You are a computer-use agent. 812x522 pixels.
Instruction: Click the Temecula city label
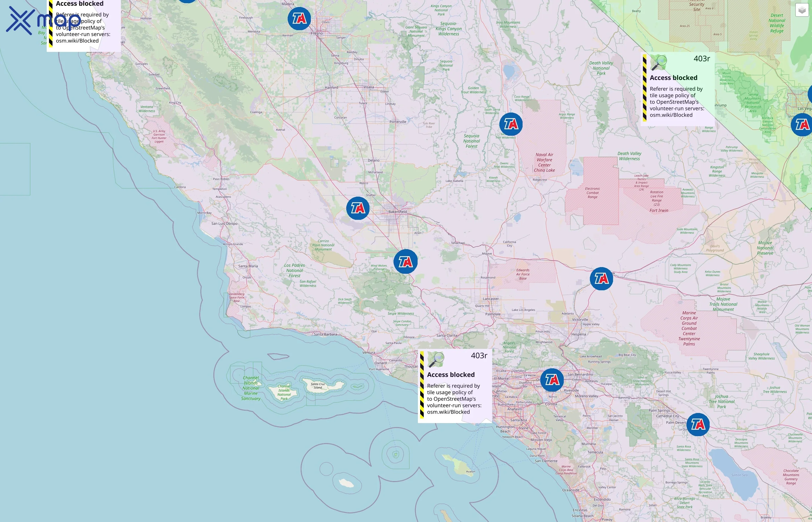click(x=595, y=452)
